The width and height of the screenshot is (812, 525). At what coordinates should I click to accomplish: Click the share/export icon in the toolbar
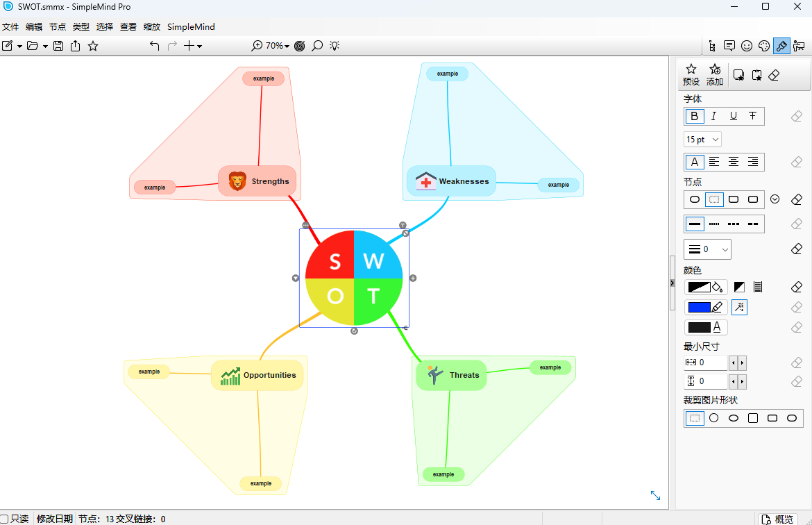(75, 46)
